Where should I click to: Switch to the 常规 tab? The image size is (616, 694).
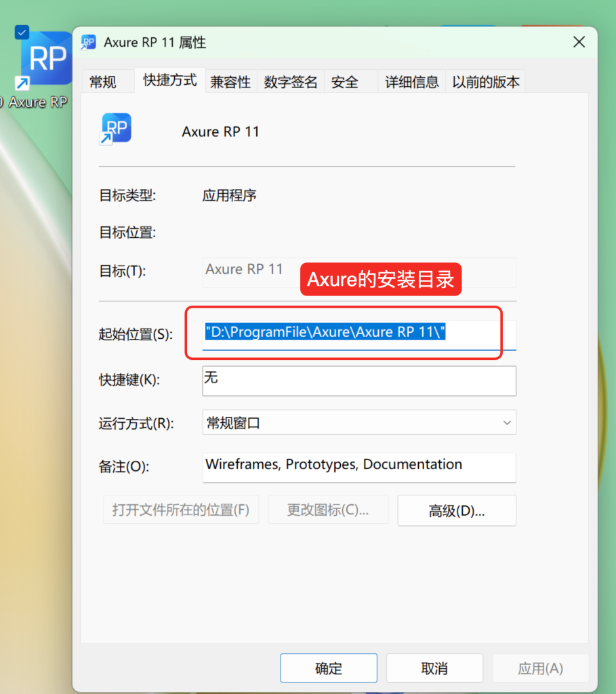[103, 82]
